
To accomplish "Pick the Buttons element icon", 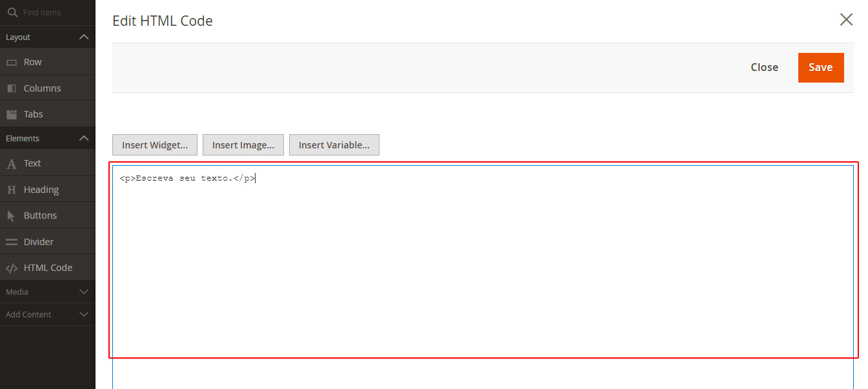I will [x=12, y=215].
